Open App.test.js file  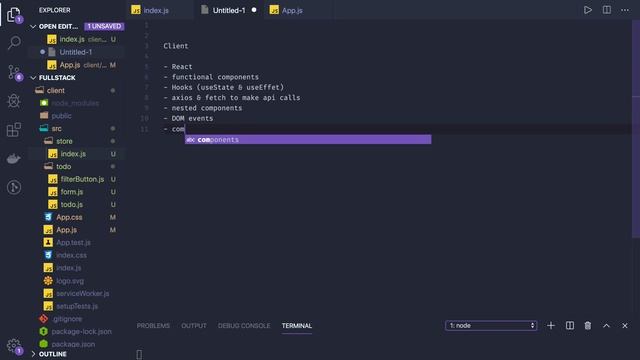[76, 242]
